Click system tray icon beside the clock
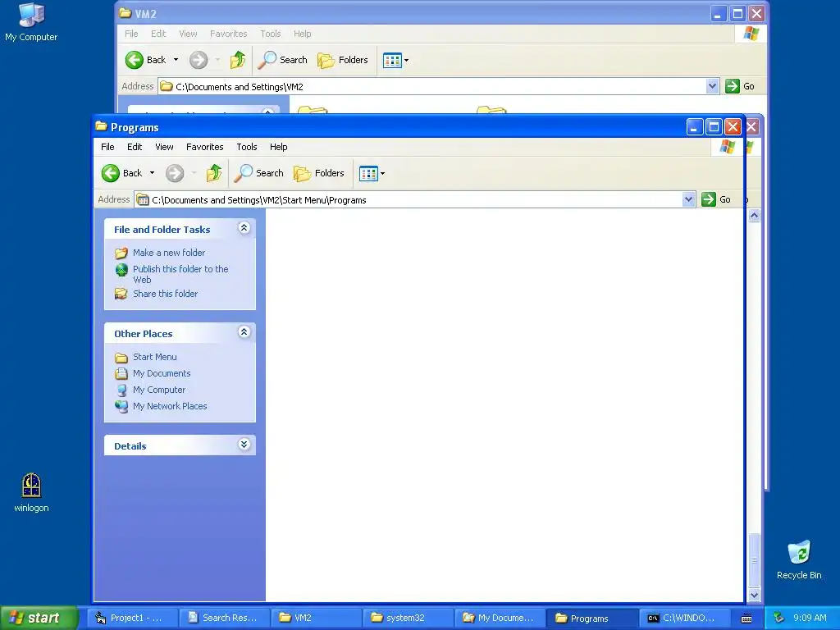Image resolution: width=840 pixels, height=630 pixels. [x=779, y=618]
